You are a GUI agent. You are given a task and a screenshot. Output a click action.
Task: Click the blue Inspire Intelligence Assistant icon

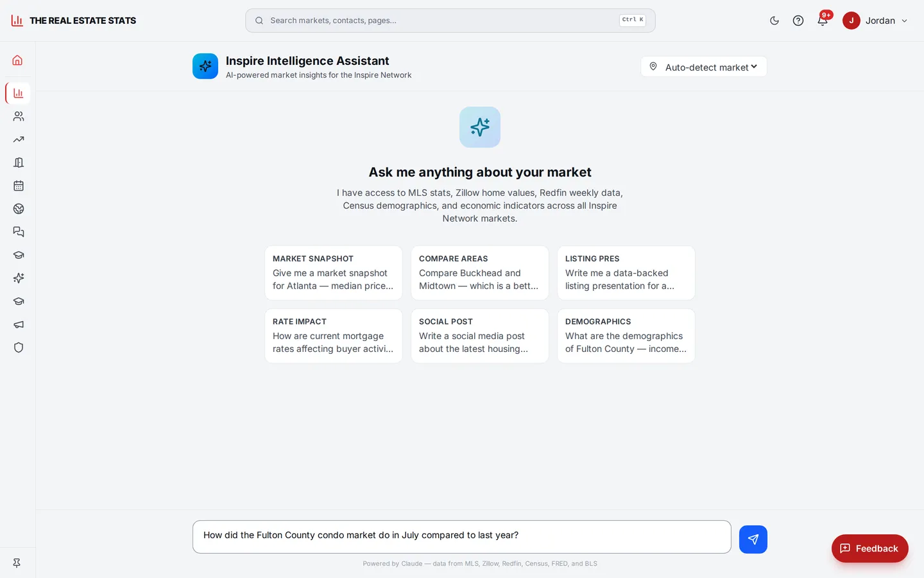[x=205, y=66]
